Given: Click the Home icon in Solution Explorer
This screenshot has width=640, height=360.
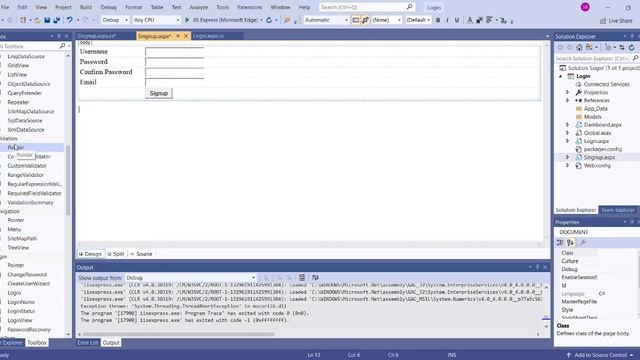Looking at the screenshot, I should (579, 47).
